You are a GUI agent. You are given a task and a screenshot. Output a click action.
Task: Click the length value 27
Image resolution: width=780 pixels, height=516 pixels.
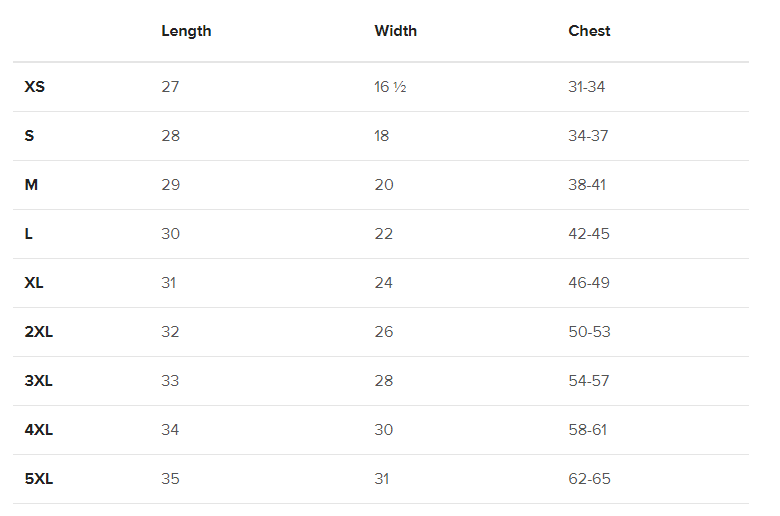pyautogui.click(x=170, y=87)
